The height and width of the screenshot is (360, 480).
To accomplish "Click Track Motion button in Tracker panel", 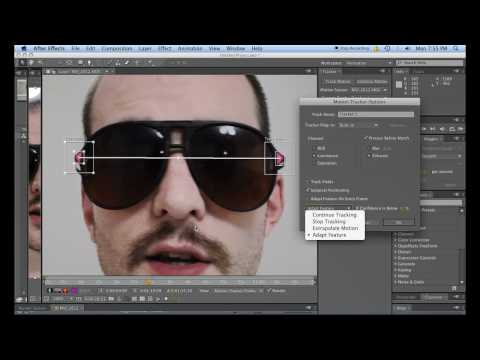I will (x=338, y=82).
